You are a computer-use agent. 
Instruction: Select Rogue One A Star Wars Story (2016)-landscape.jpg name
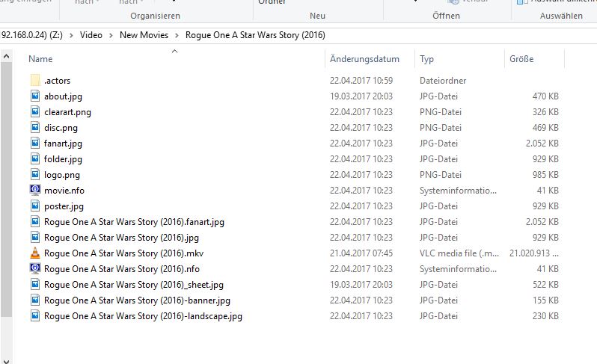[143, 316]
